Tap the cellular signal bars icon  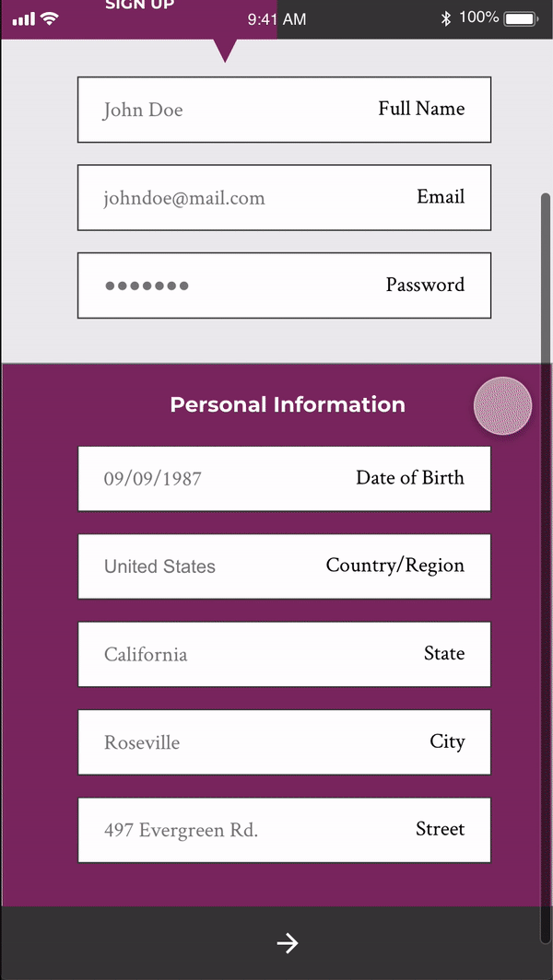click(x=24, y=18)
